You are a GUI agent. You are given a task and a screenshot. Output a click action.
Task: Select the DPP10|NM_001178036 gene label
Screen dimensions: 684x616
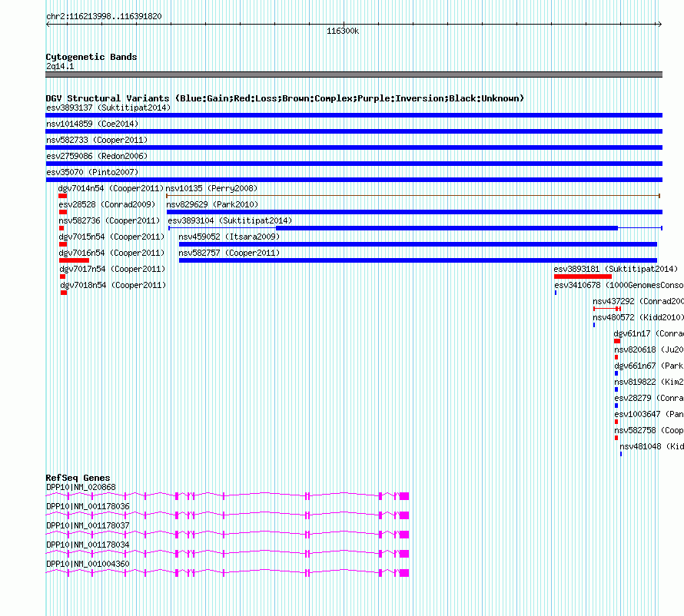click(88, 506)
